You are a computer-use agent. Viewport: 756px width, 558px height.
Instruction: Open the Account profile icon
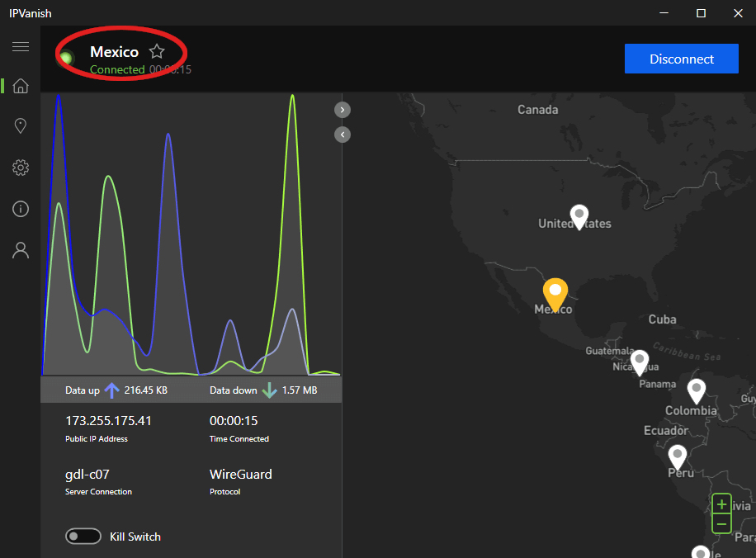(21, 250)
